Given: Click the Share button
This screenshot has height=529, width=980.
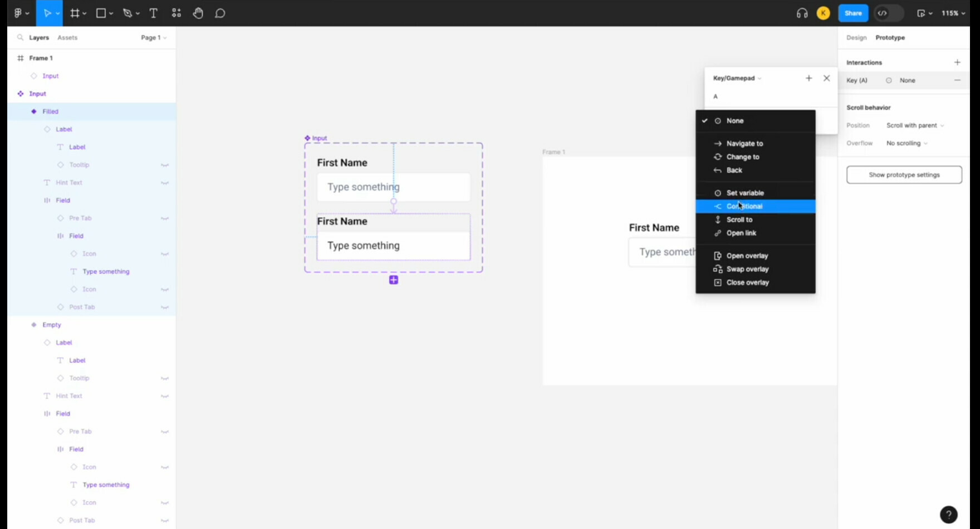Looking at the screenshot, I should click(853, 13).
